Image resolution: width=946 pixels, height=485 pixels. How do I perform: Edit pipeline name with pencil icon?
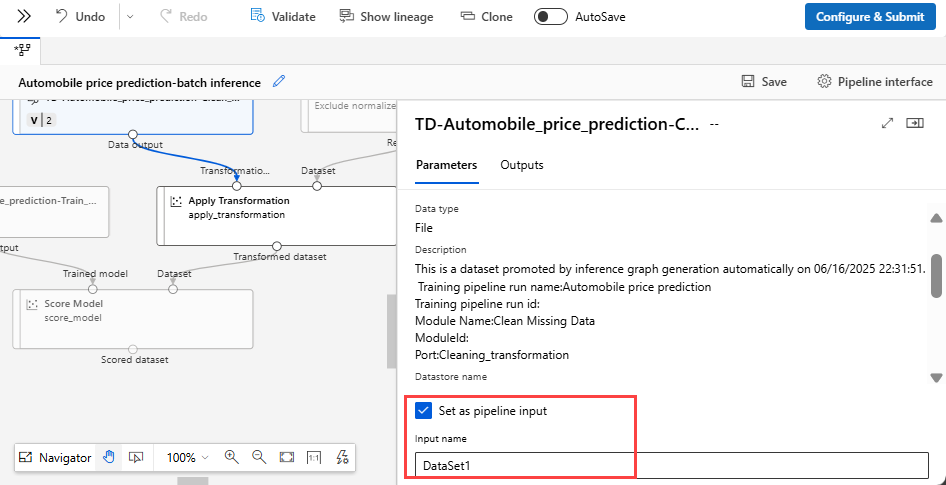click(x=279, y=81)
